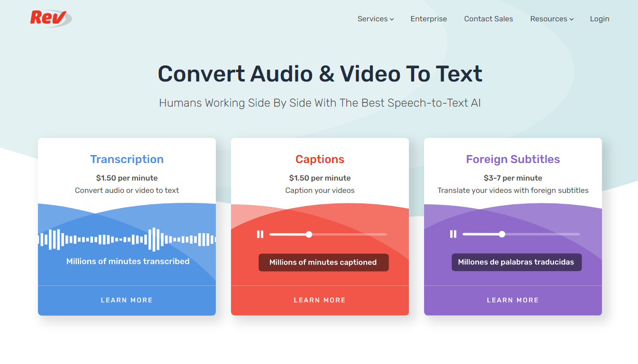Open the Transcription card title

click(127, 159)
